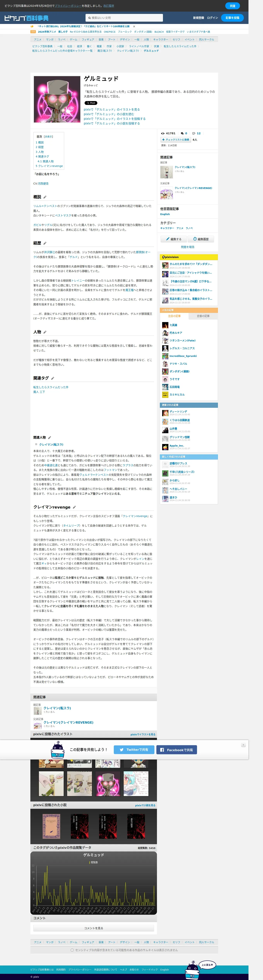Focus the 検索はいい文明 search field
Viewport: 263px width, 980px height.
[x=124, y=18]
